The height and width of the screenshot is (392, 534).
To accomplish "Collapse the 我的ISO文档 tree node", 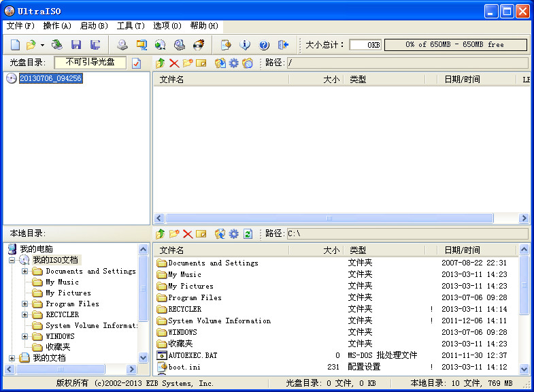I will click(12, 260).
